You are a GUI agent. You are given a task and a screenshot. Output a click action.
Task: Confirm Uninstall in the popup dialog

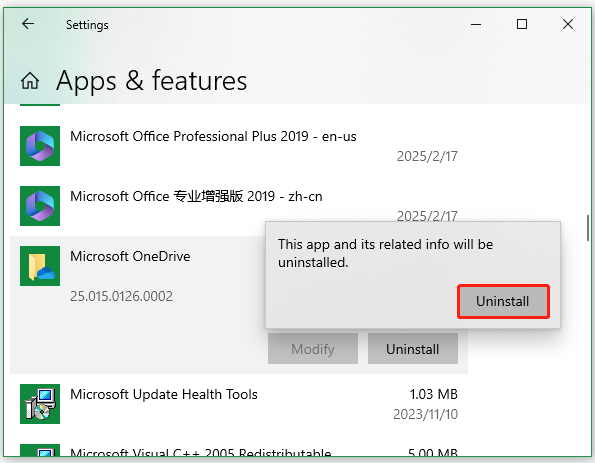point(503,301)
